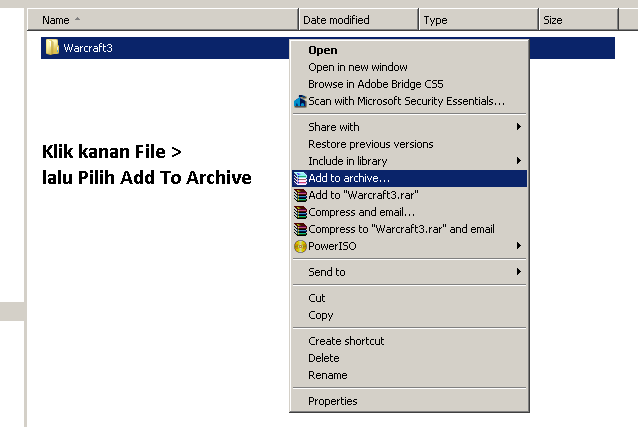Choose Add to "Warcraft3.rar"
This screenshot has height=427, width=638.
coord(409,195)
